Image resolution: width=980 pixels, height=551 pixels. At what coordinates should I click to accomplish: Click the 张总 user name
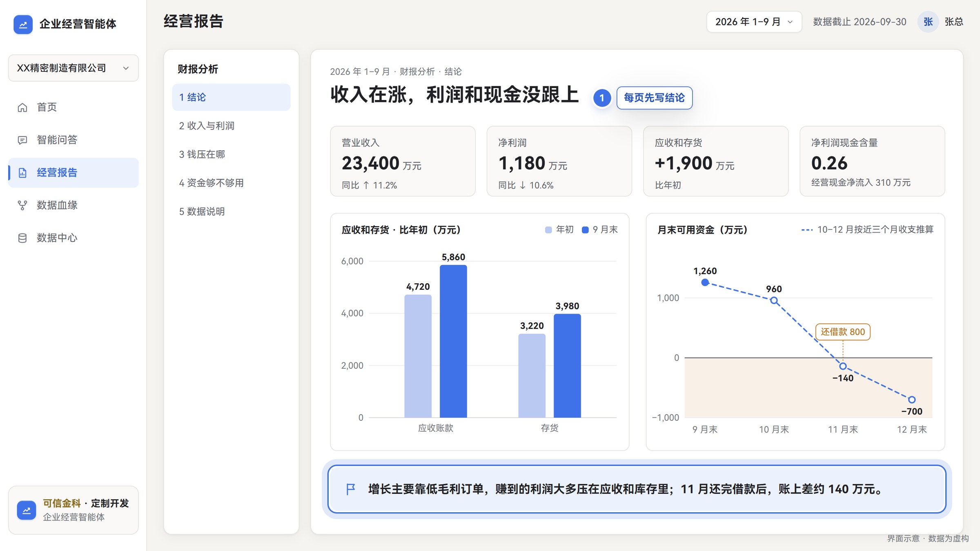point(954,22)
